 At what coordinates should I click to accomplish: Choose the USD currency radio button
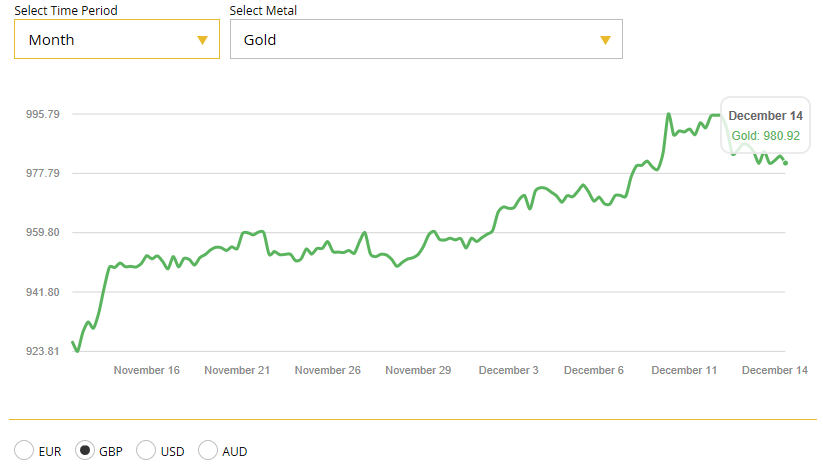(x=146, y=451)
